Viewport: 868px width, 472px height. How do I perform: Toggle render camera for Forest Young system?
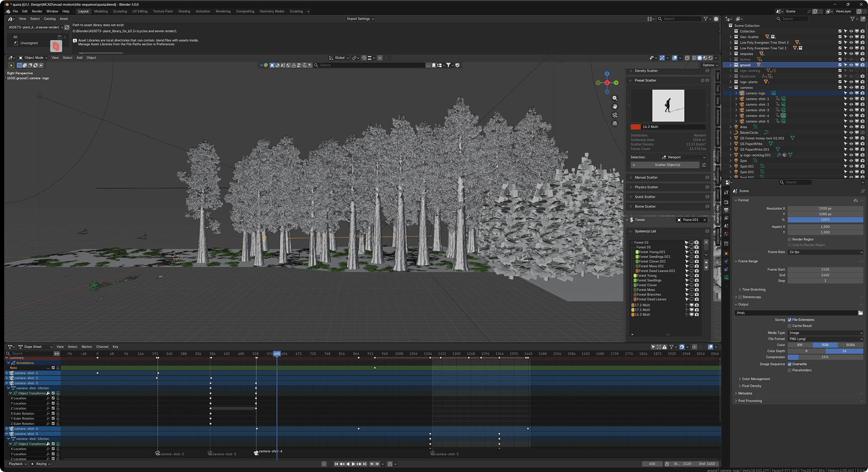point(697,276)
